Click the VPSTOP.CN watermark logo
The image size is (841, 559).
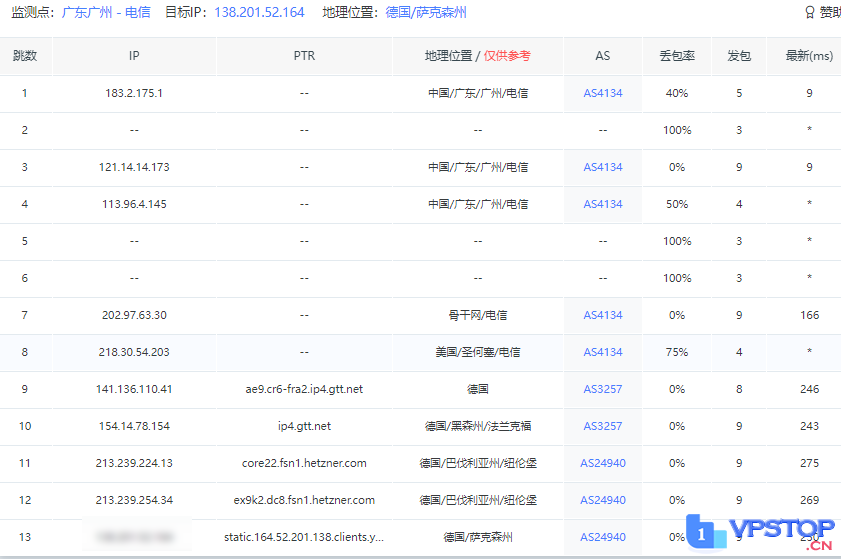pos(764,533)
